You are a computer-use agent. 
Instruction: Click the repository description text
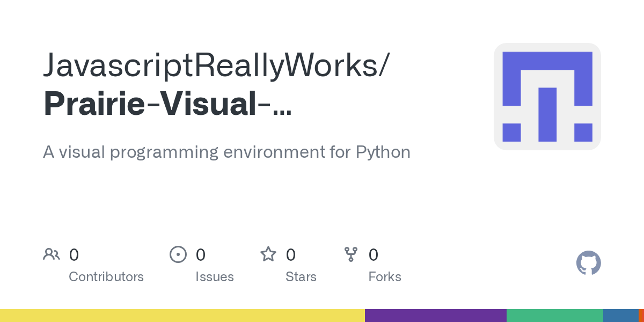(226, 152)
